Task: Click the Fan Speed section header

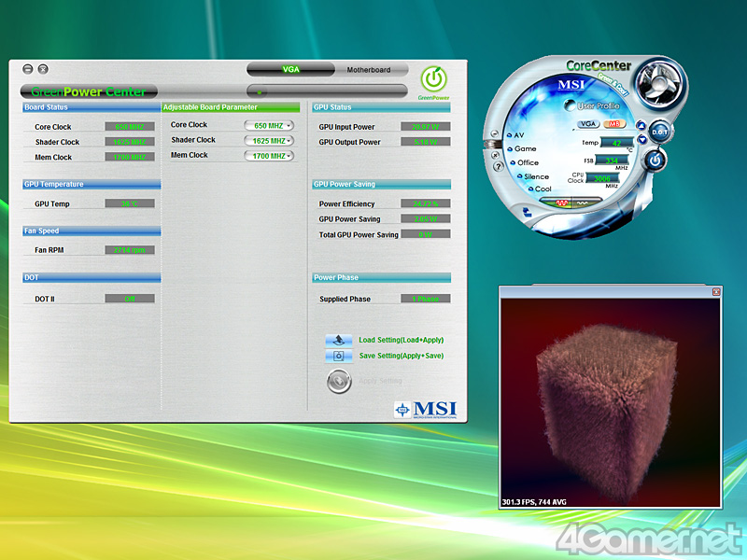Action: pyautogui.click(x=92, y=231)
